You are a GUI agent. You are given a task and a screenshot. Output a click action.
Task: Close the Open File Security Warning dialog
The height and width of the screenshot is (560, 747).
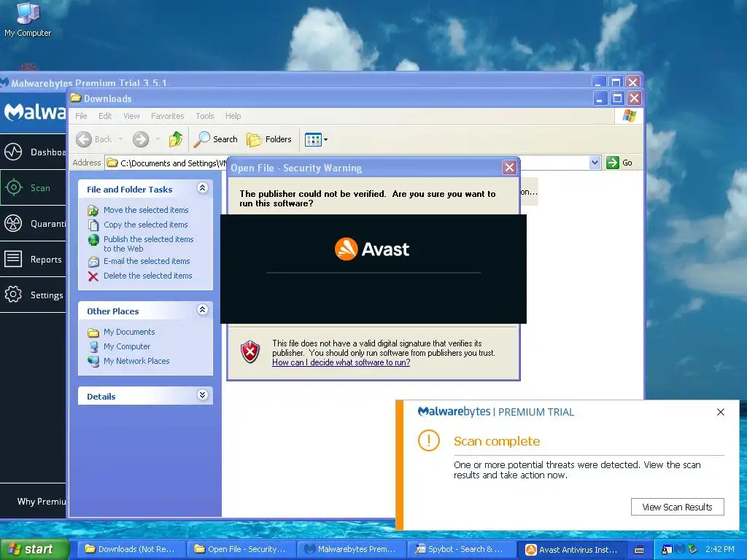point(509,168)
